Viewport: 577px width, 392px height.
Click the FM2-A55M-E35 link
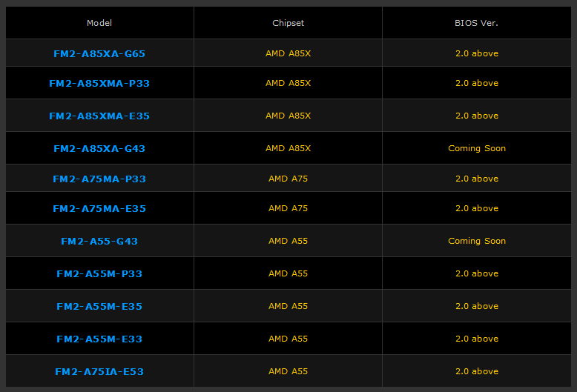click(x=99, y=306)
